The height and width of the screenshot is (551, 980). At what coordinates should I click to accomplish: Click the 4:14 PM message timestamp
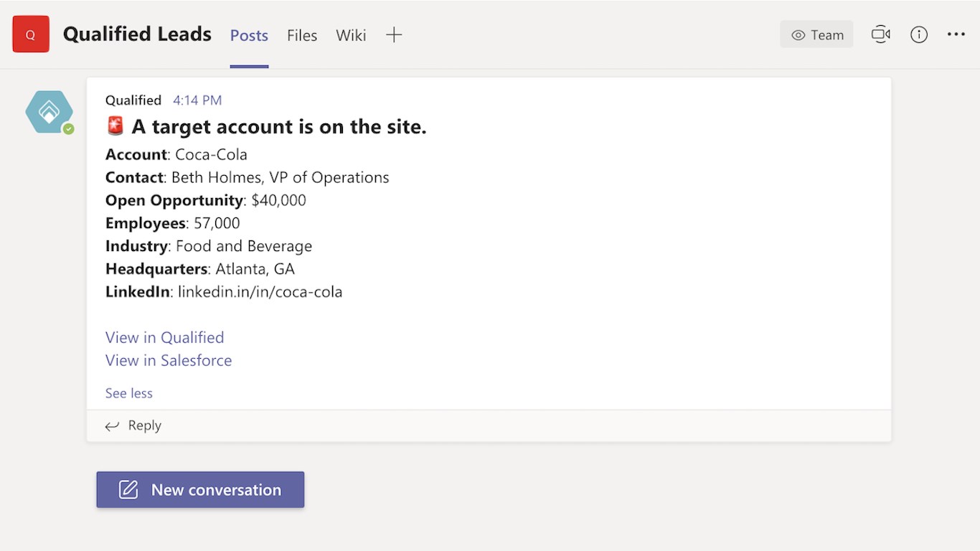(197, 100)
